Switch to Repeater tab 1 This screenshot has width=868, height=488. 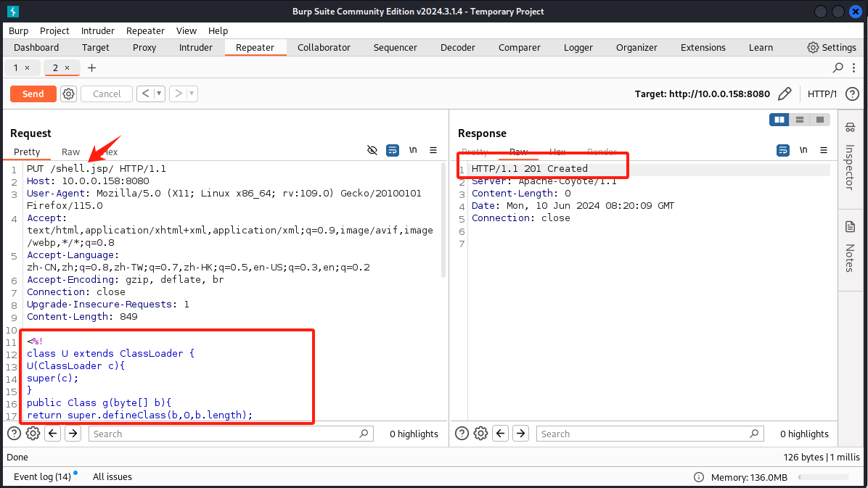[15, 67]
